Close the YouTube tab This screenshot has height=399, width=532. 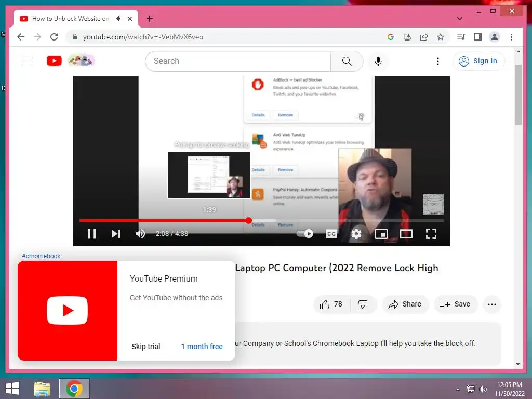[x=130, y=19]
